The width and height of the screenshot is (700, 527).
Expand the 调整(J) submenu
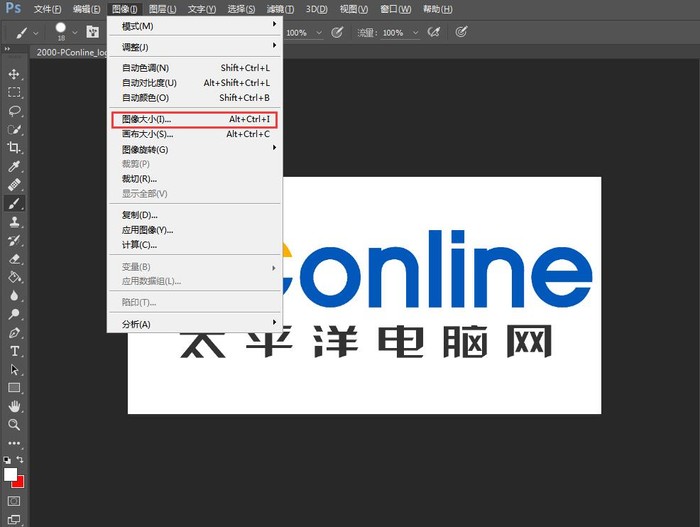point(195,47)
